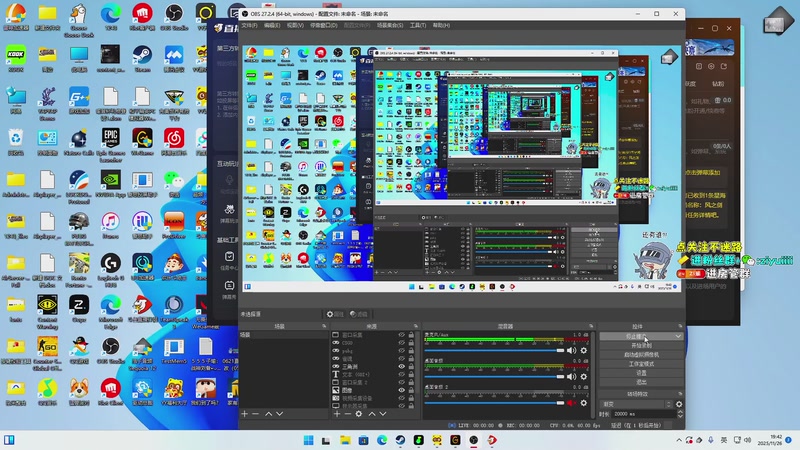Screen dimensions: 800x450
Task: Toggle visibility of 文本 (GDI+) source
Action: click(x=402, y=374)
